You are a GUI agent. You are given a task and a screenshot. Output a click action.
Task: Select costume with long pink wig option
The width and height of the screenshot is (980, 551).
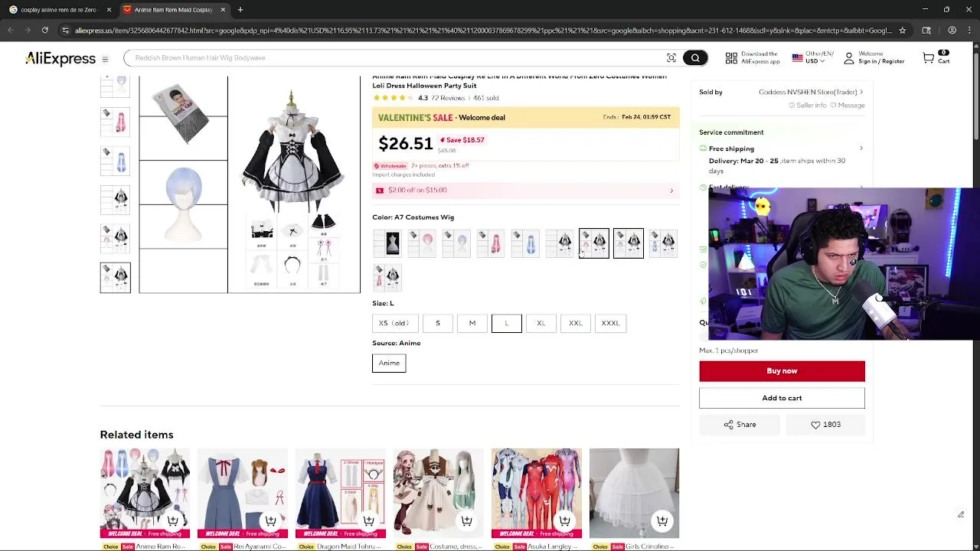[x=387, y=278]
